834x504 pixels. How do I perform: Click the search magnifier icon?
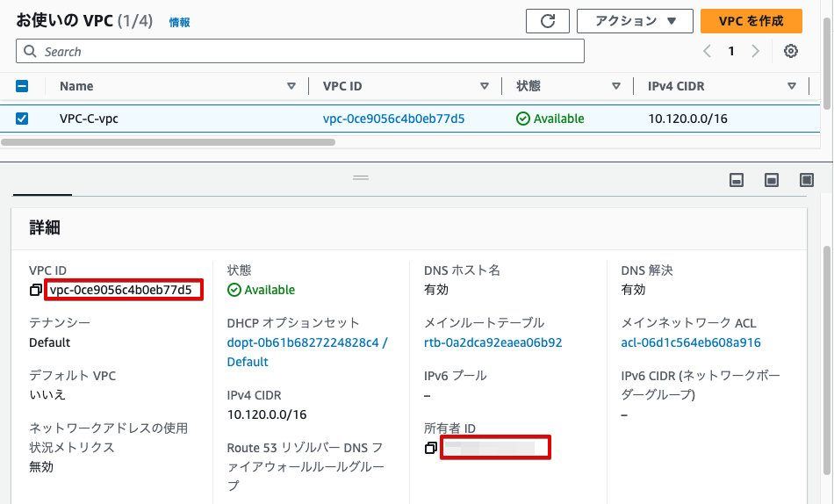point(31,51)
